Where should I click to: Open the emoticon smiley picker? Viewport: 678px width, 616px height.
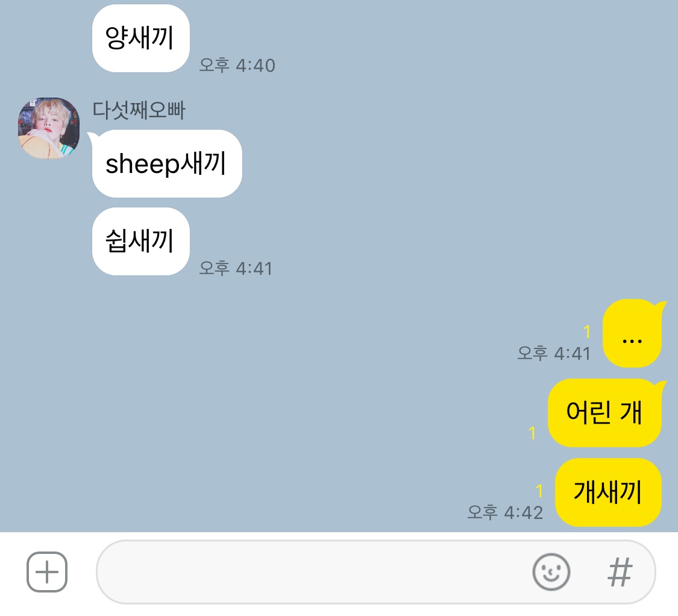point(551,572)
